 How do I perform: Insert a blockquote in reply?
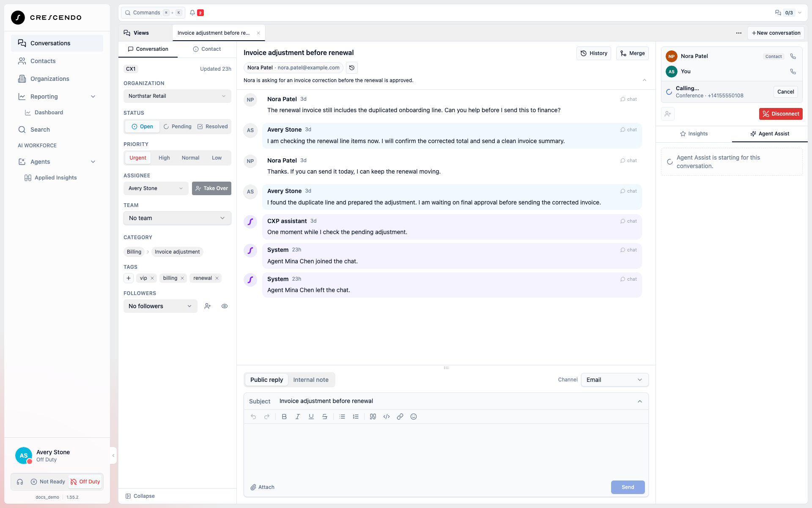[373, 417]
